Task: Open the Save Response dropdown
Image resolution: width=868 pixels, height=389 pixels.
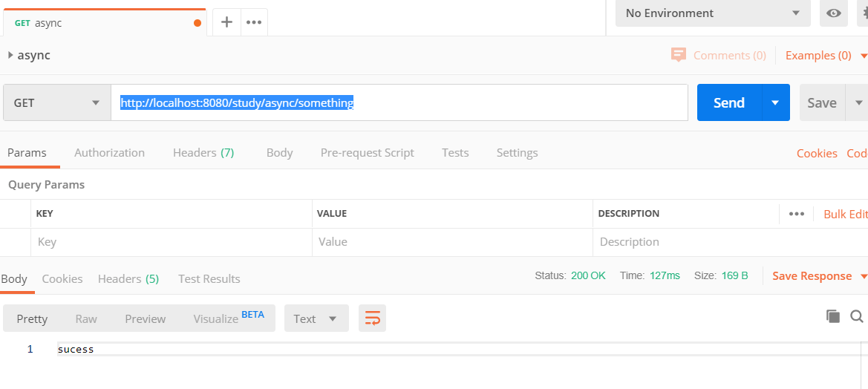Action: pos(819,275)
